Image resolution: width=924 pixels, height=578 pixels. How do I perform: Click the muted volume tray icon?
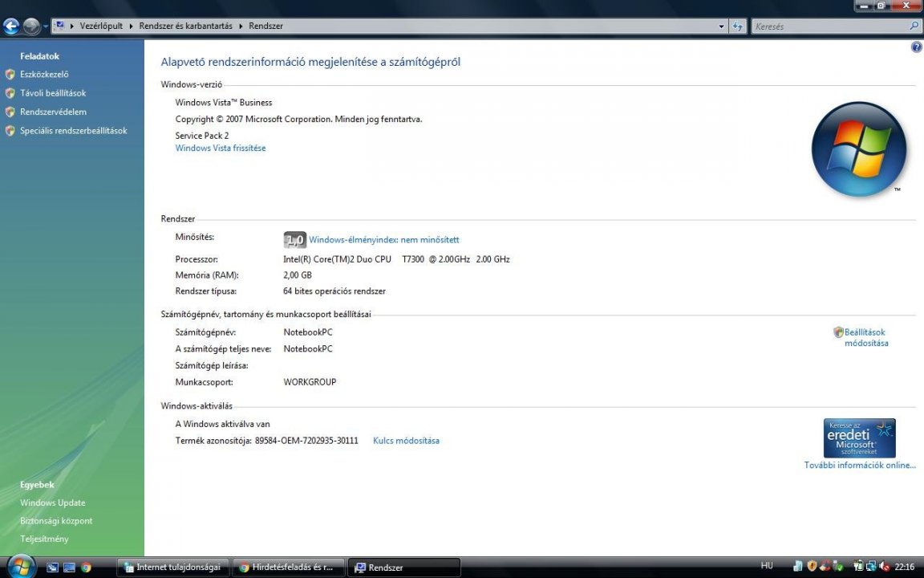[x=883, y=567]
